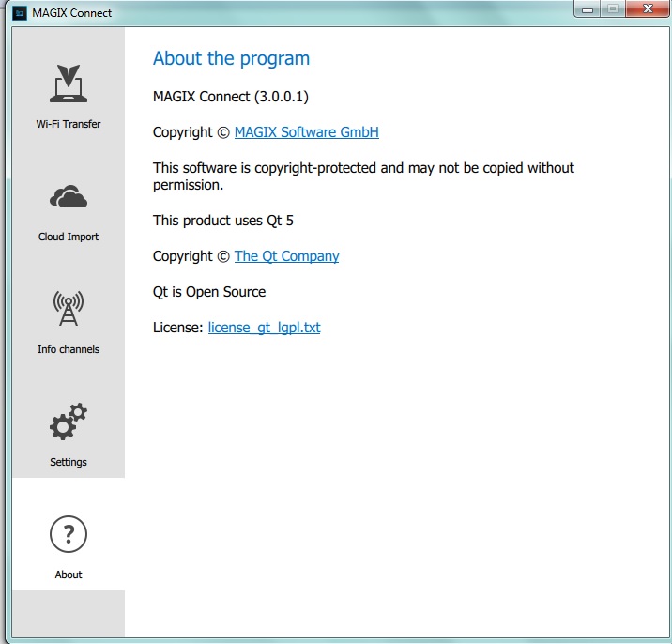
Task: Select the Cloud Import cloud icon
Action: (69, 197)
